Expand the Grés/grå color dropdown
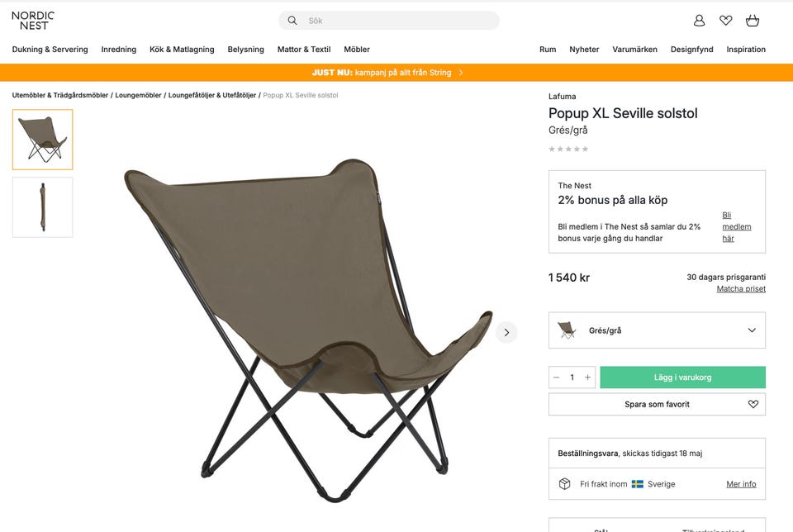This screenshot has height=532, width=793. pyautogui.click(x=657, y=330)
